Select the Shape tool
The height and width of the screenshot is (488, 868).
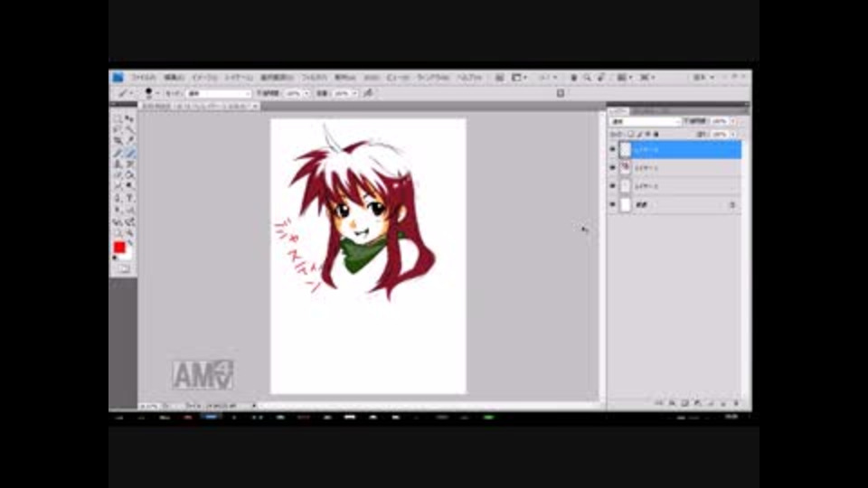[x=129, y=210]
